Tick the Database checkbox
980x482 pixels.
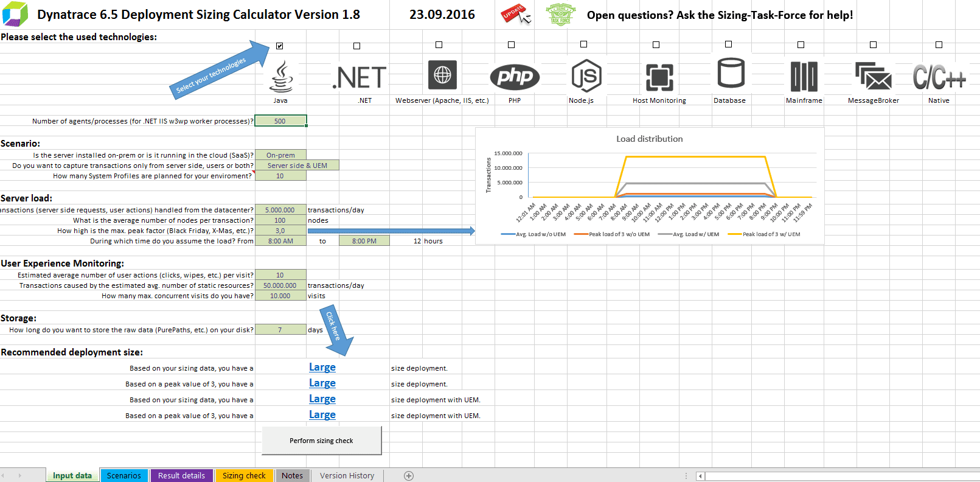728,44
